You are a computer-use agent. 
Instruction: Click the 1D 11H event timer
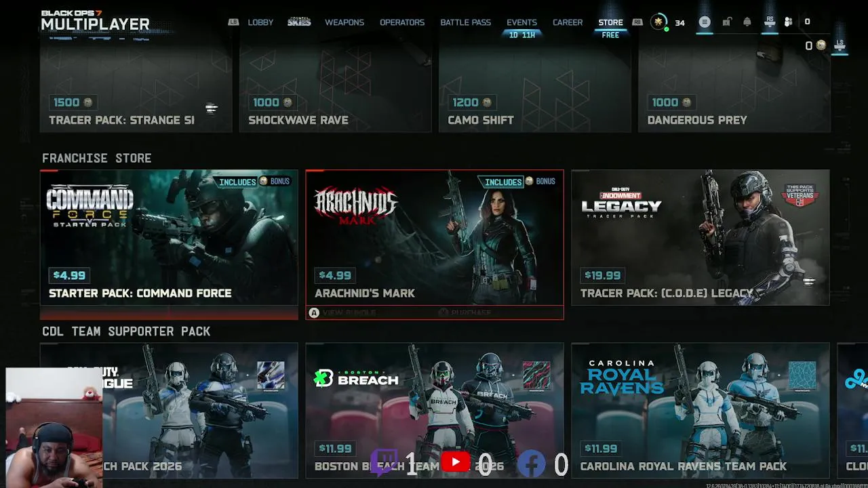point(522,35)
